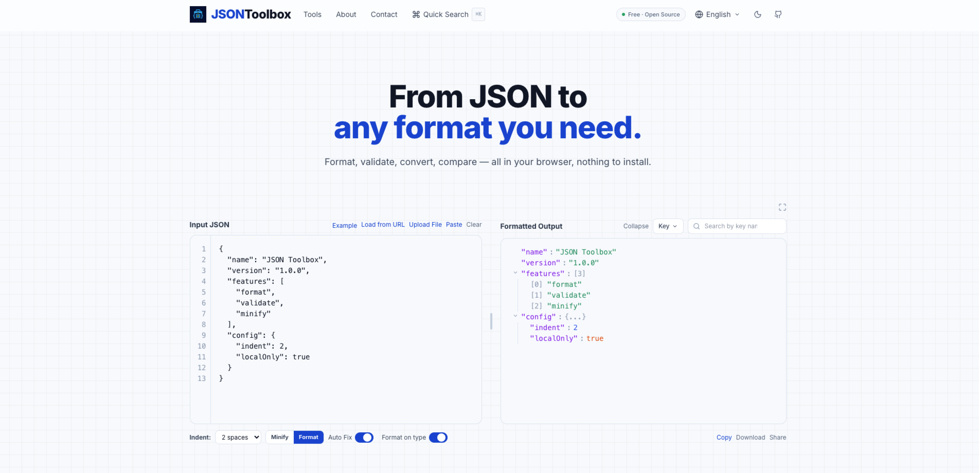
Task: Collapse all output nodes
Action: 636,226
